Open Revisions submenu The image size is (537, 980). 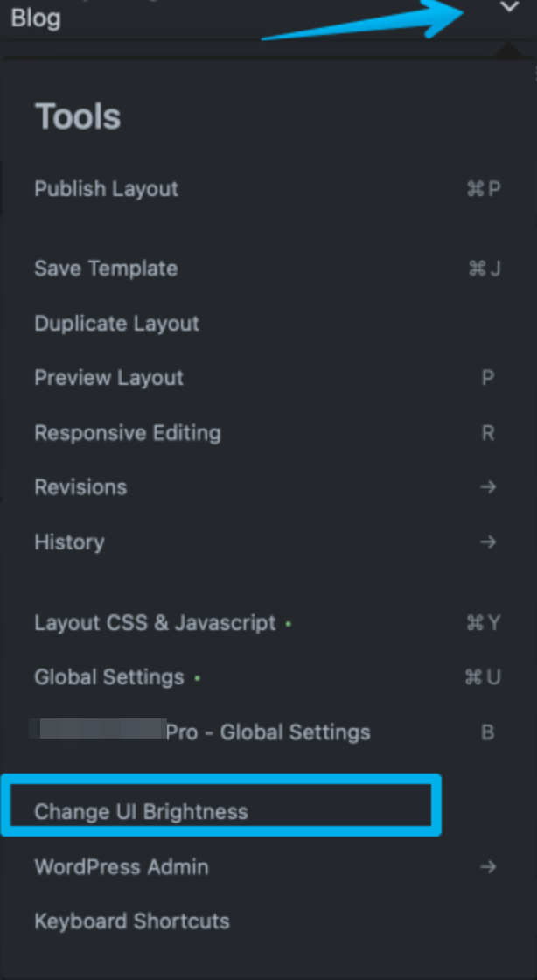click(80, 487)
